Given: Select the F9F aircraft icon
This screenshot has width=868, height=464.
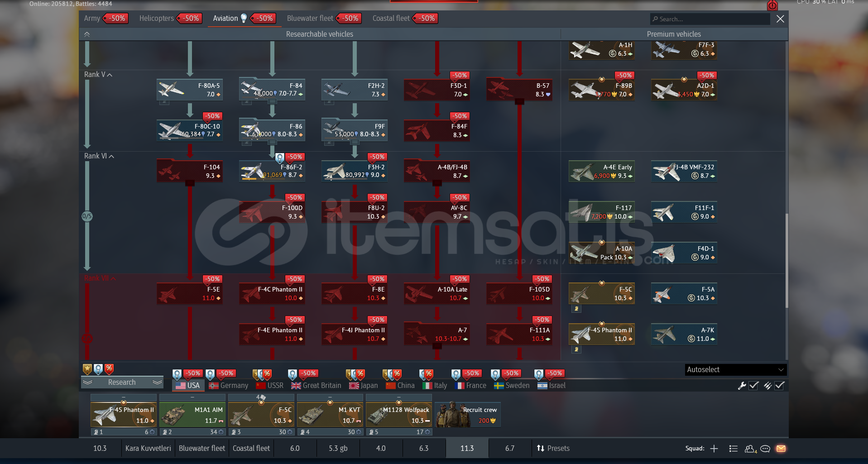Looking at the screenshot, I should click(354, 130).
